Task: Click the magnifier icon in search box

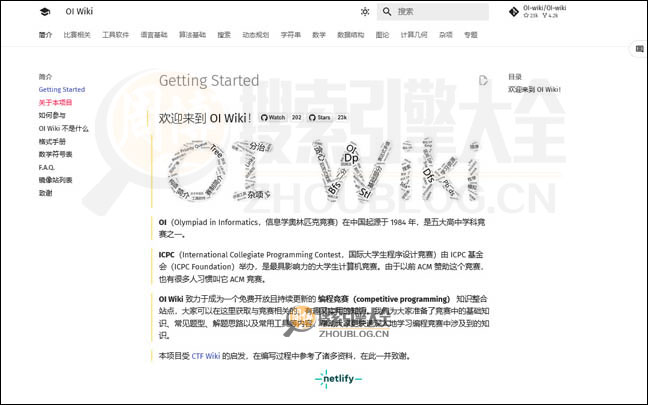Action: (387, 12)
